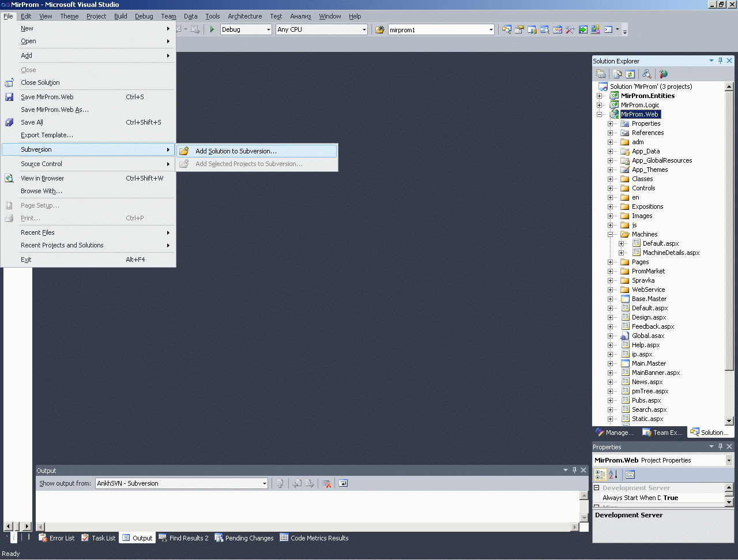This screenshot has width=738, height=560.
Task: Click the Object Browser toolbar icon
Action: click(558, 29)
